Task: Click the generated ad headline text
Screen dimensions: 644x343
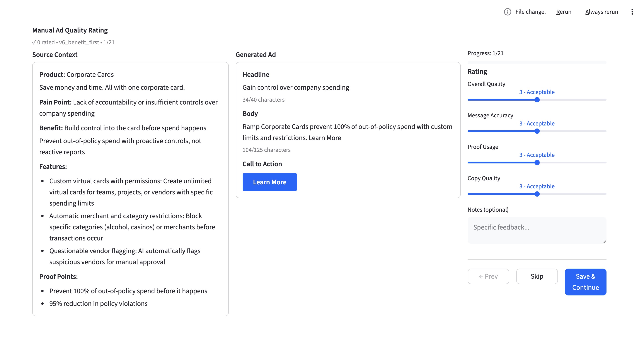Action: point(295,87)
